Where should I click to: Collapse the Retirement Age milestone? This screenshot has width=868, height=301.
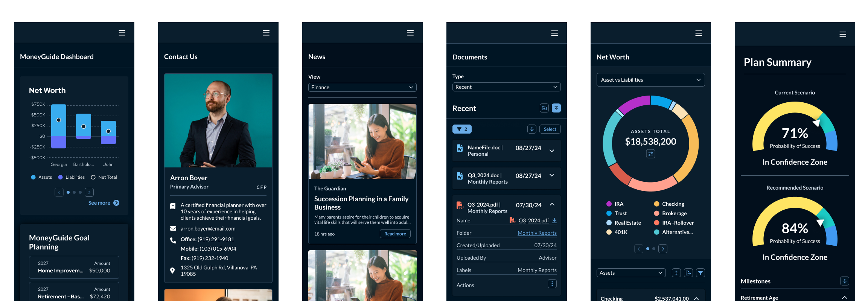pyautogui.click(x=845, y=298)
